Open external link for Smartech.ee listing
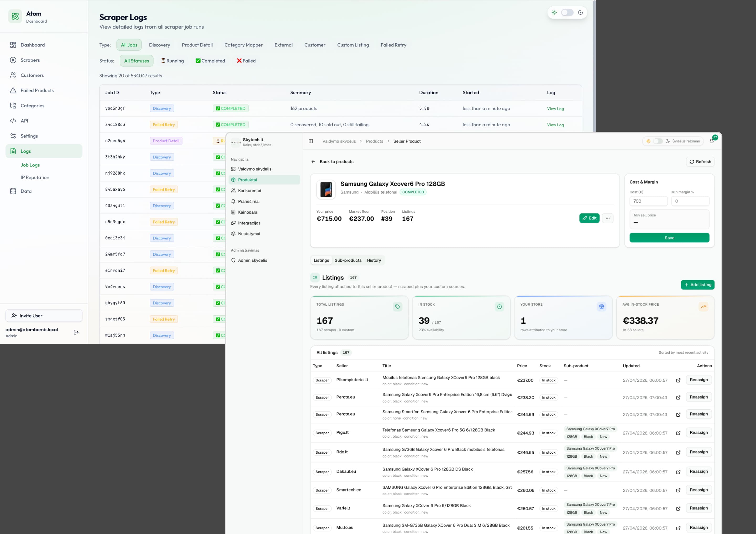 tap(678, 490)
